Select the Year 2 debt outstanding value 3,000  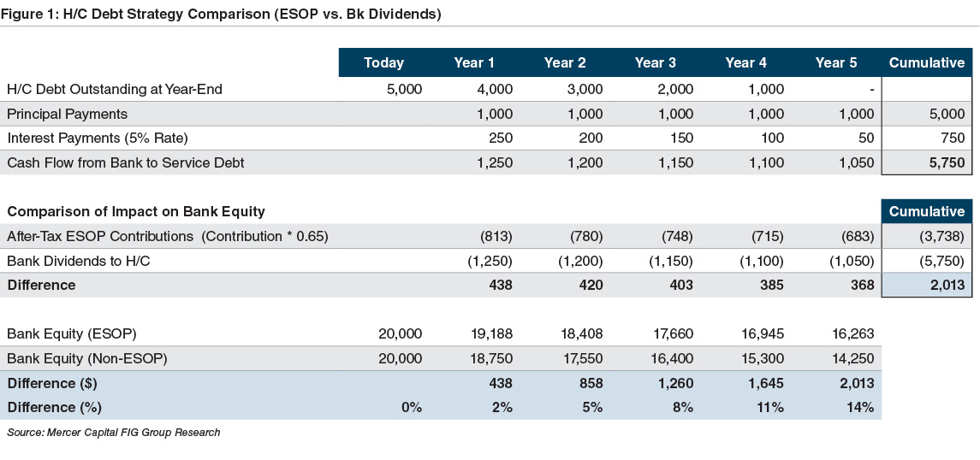click(x=585, y=89)
